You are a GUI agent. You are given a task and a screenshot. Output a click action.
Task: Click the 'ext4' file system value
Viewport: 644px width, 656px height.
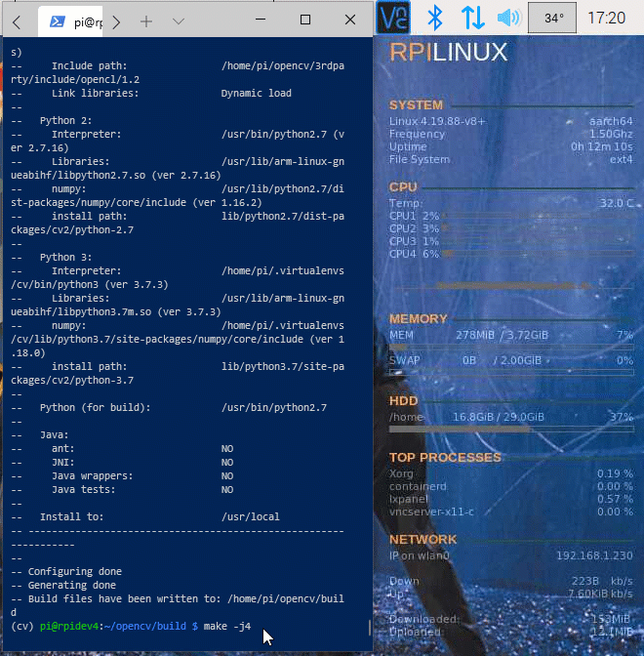[x=621, y=159]
